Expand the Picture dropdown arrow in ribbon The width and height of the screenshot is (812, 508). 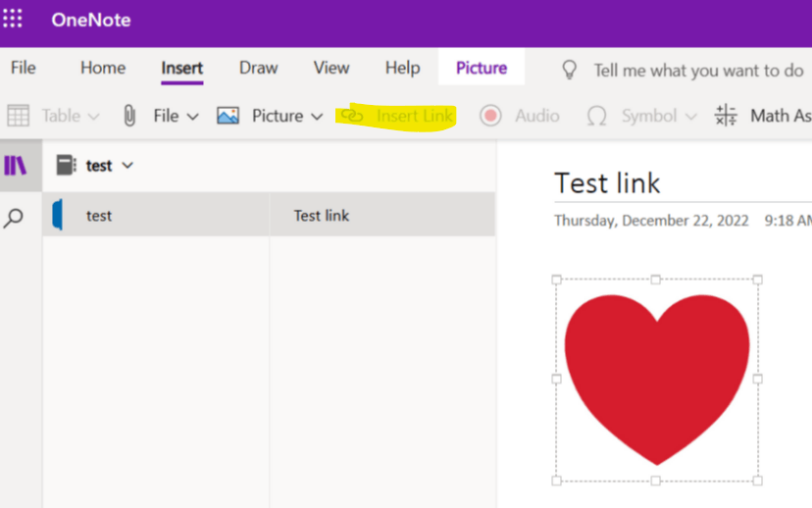pyautogui.click(x=317, y=117)
